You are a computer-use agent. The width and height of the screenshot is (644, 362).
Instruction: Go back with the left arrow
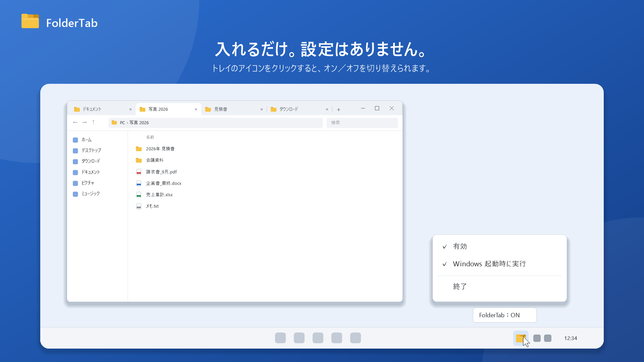75,122
